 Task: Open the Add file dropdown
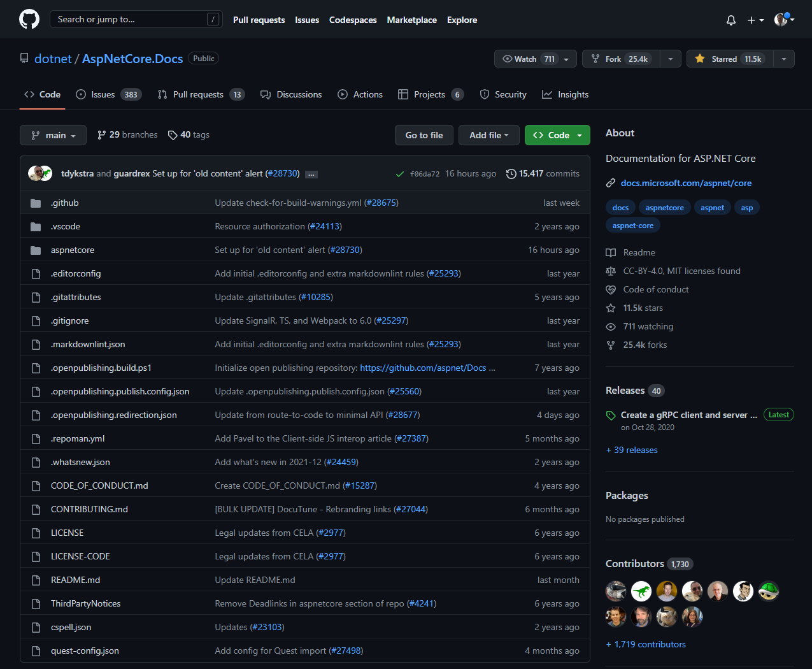(x=489, y=135)
